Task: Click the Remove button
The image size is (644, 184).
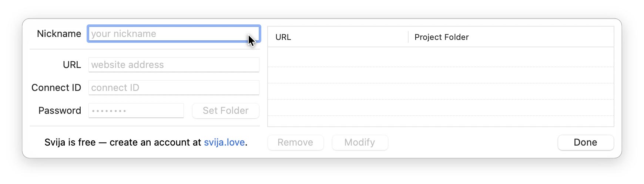Action: pos(295,142)
